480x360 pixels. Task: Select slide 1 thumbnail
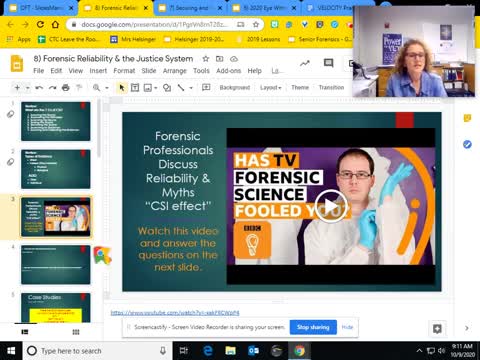pos(56,121)
